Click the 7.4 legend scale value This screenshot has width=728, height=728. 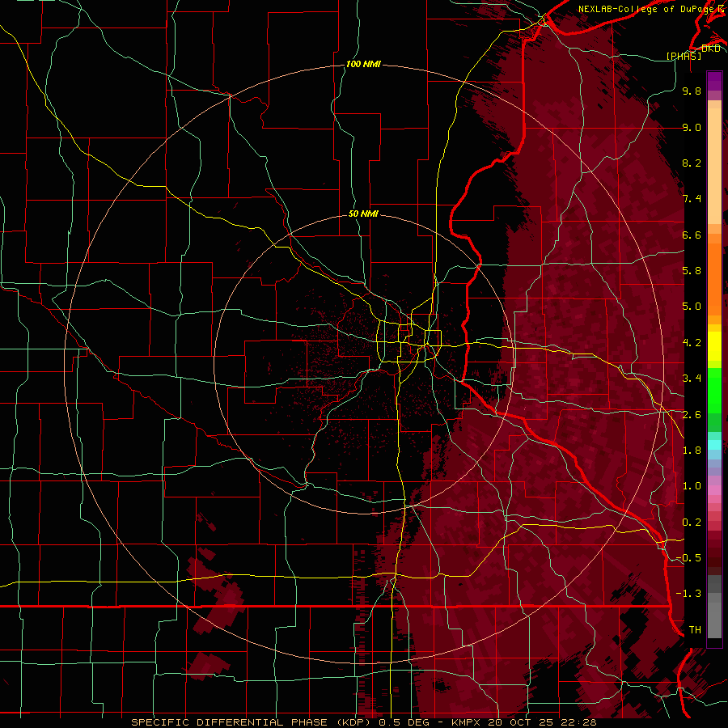(x=692, y=199)
